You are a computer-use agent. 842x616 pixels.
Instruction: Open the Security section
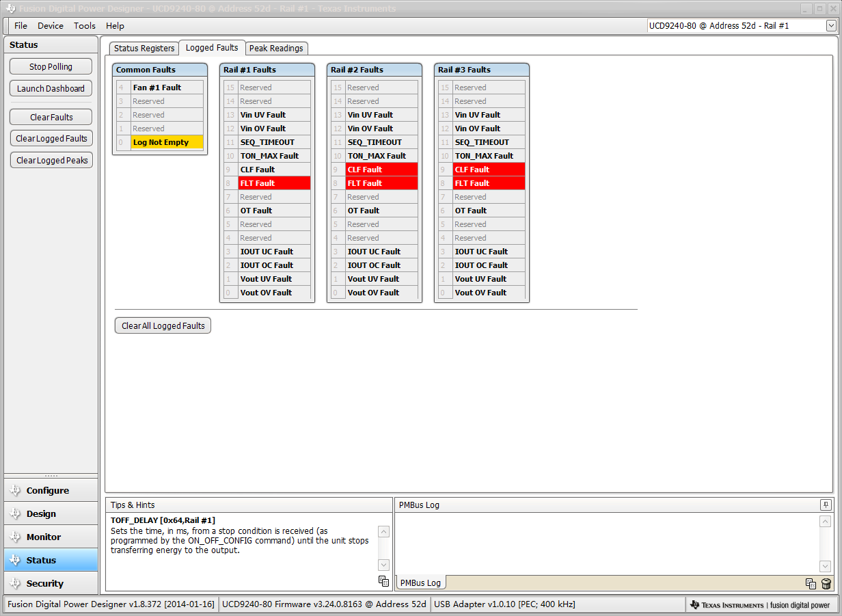[x=51, y=584]
